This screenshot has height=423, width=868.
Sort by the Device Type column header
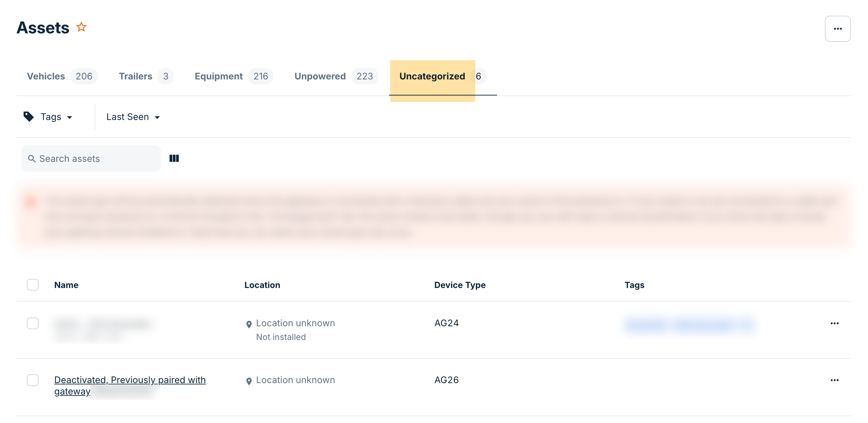459,285
